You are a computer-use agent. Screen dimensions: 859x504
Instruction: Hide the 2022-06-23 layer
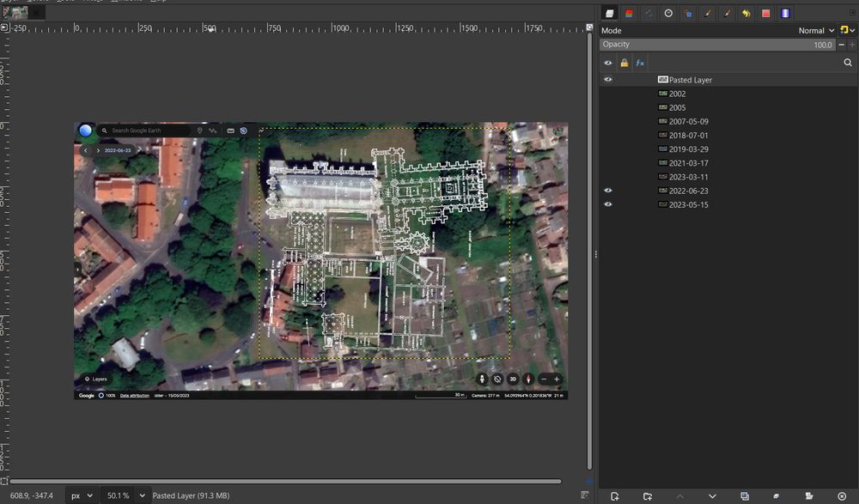tap(608, 191)
